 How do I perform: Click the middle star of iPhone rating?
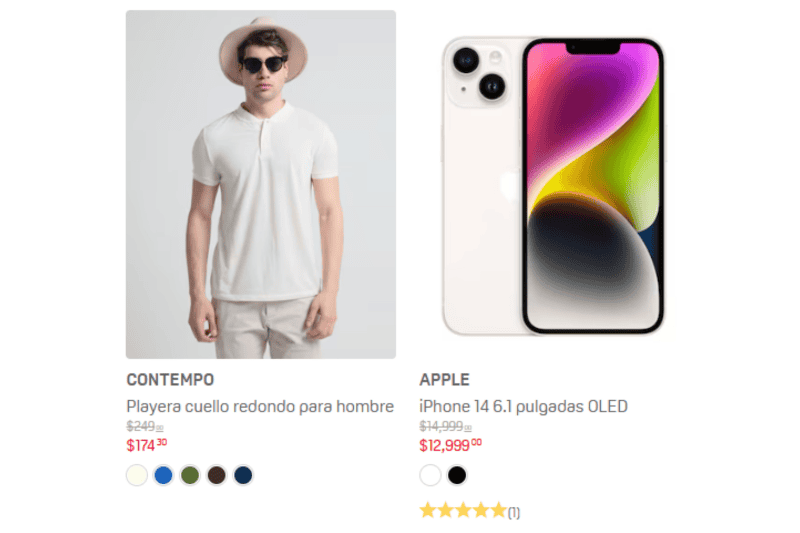pyautogui.click(x=463, y=511)
